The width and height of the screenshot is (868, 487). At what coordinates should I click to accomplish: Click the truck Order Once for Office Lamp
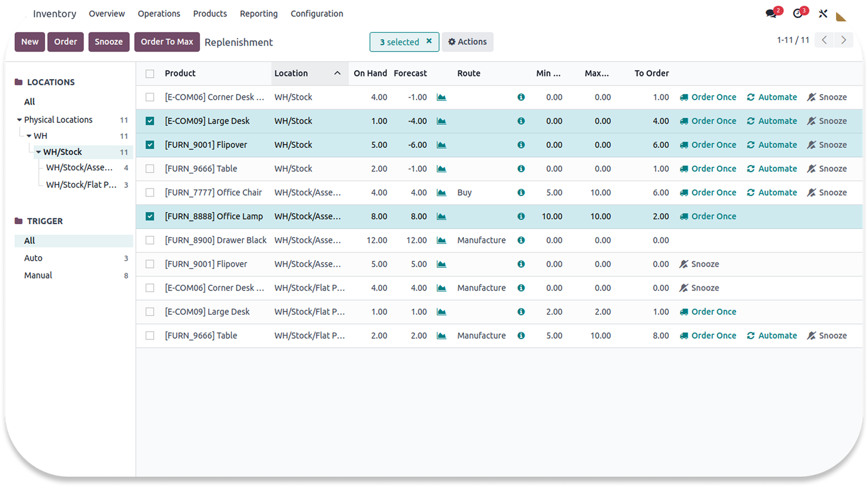(708, 217)
